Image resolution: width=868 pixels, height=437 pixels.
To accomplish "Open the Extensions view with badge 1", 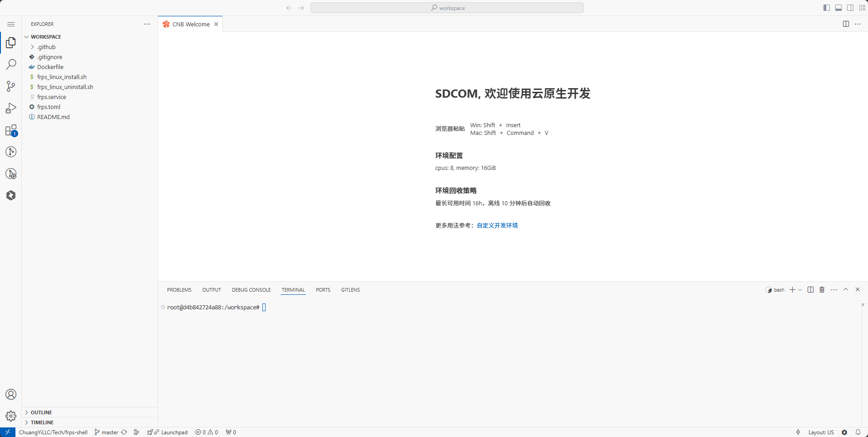I will click(x=11, y=130).
